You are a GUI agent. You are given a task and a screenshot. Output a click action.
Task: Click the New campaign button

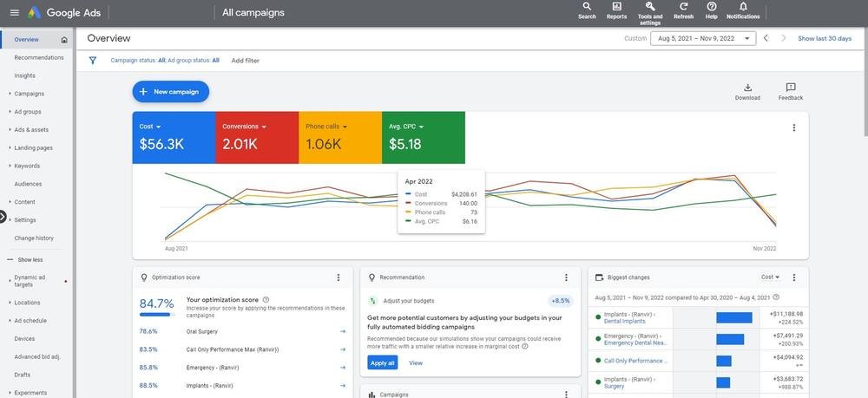click(x=170, y=92)
